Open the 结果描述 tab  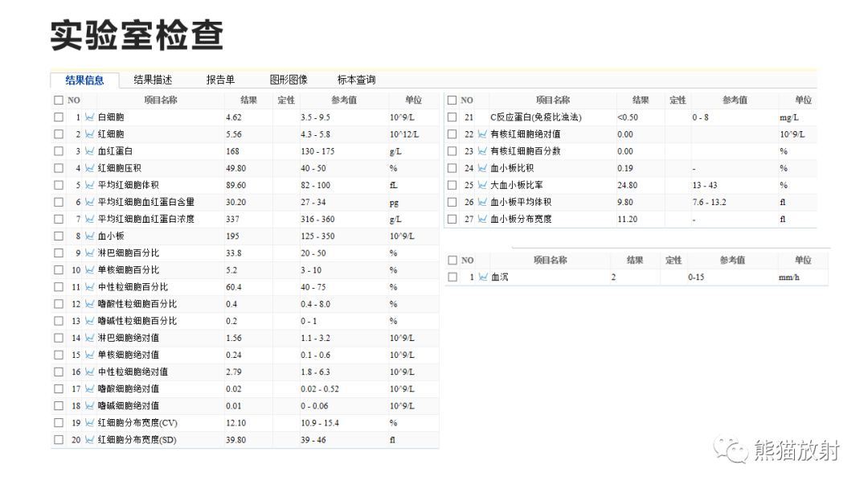click(x=153, y=80)
